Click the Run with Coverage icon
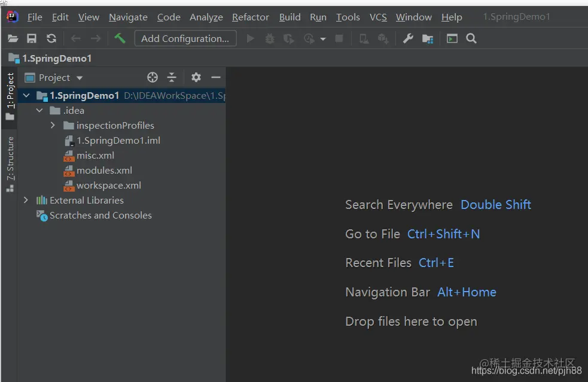Viewport: 588px width, 382px height. 289,39
